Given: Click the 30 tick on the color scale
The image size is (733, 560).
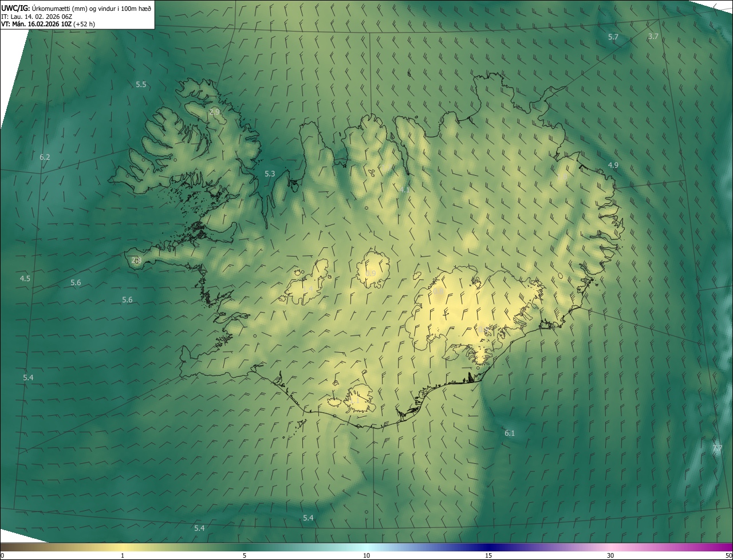Looking at the screenshot, I should (610, 555).
